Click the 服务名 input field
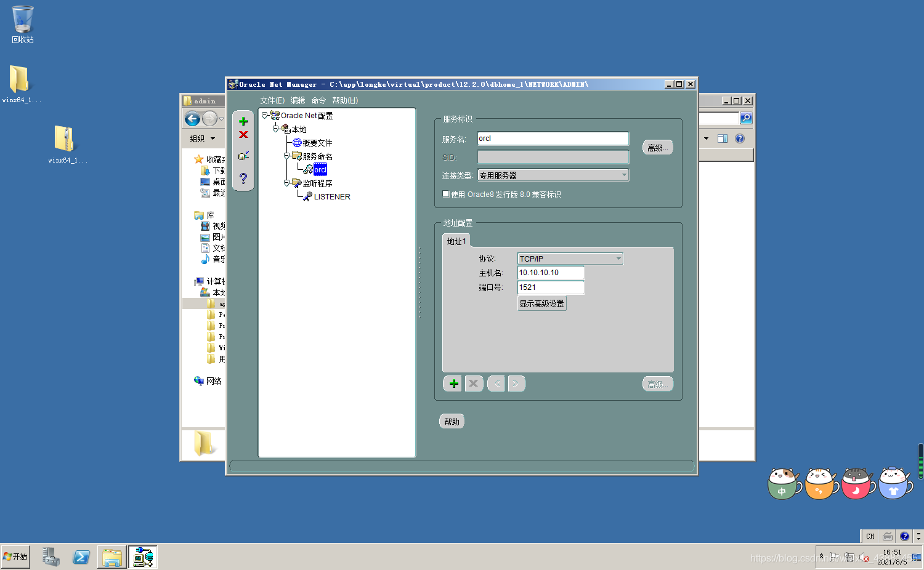The image size is (924, 570). click(x=553, y=138)
